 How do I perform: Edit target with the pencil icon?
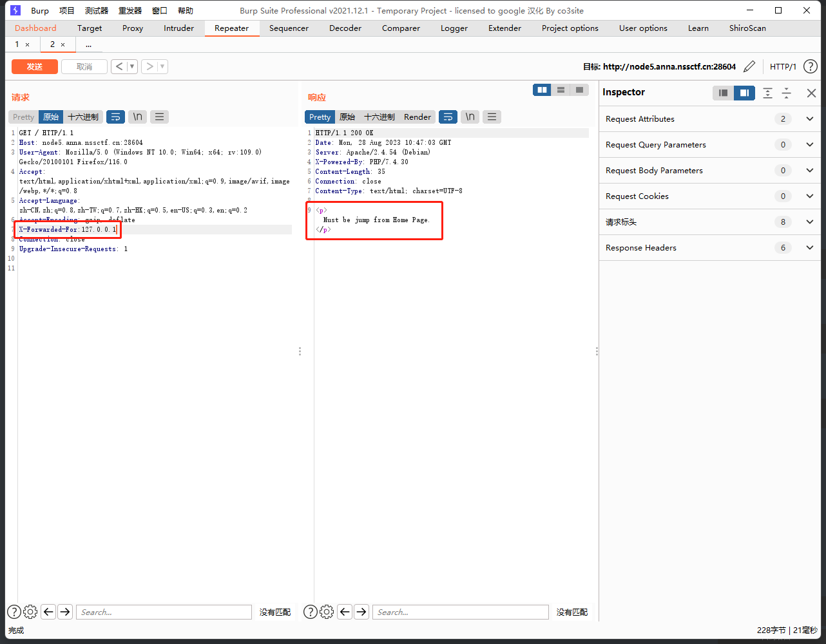coord(749,66)
